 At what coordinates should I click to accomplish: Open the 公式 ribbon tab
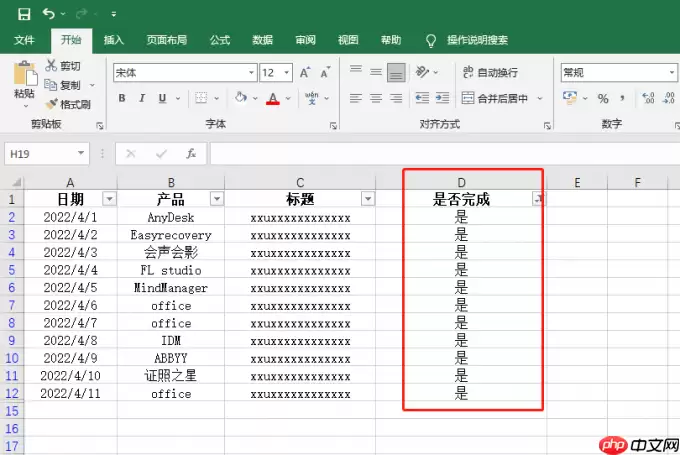pyautogui.click(x=220, y=40)
